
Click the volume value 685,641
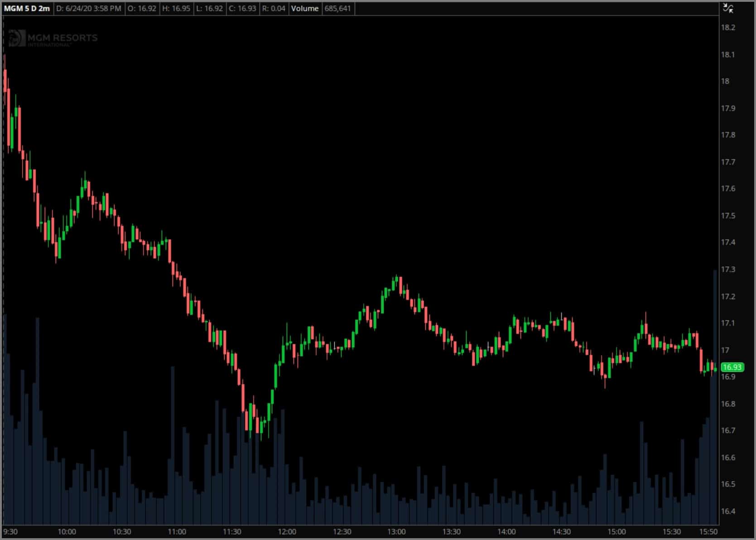(x=337, y=8)
